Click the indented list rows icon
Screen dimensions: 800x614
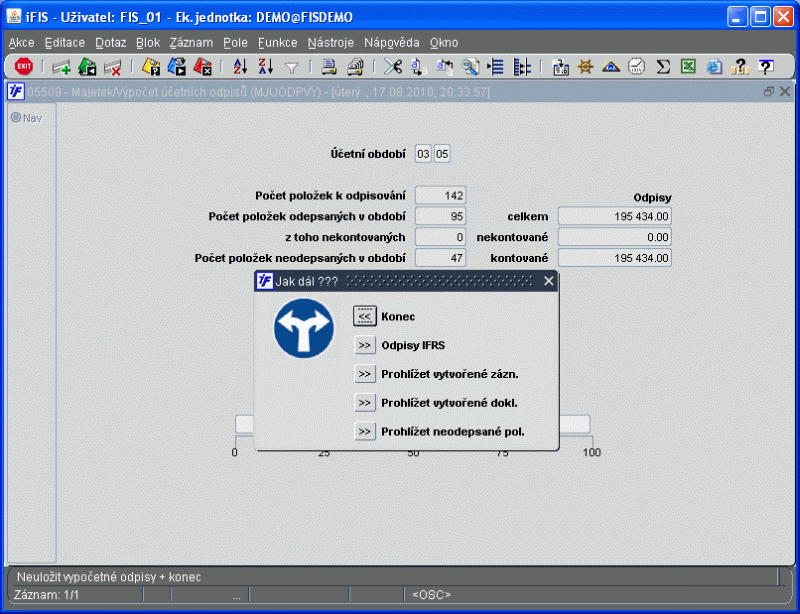tap(495, 67)
